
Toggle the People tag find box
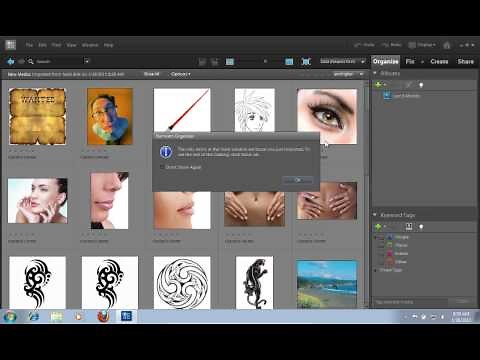(x=380, y=237)
